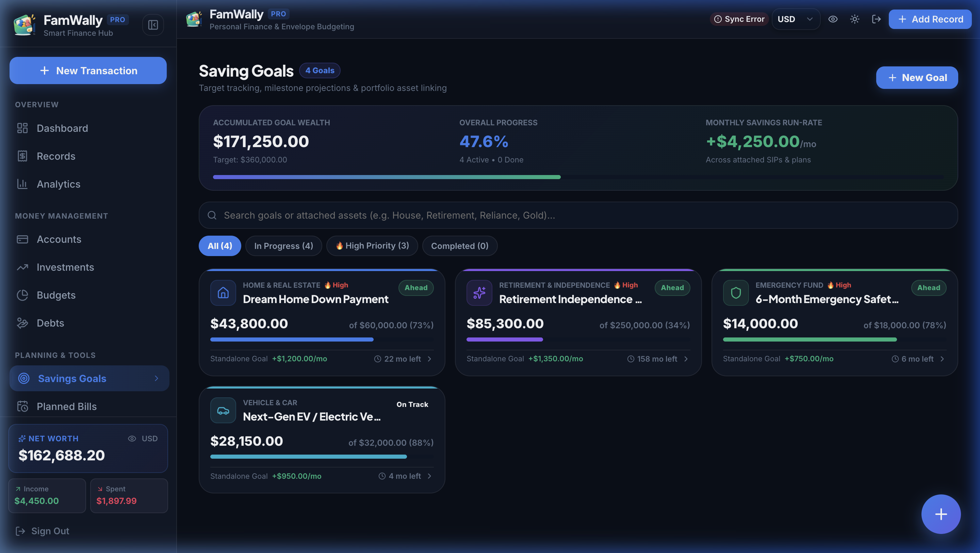Viewport: 980px width, 553px height.
Task: Expand the Savings Goals sidebar chevron
Action: point(157,378)
